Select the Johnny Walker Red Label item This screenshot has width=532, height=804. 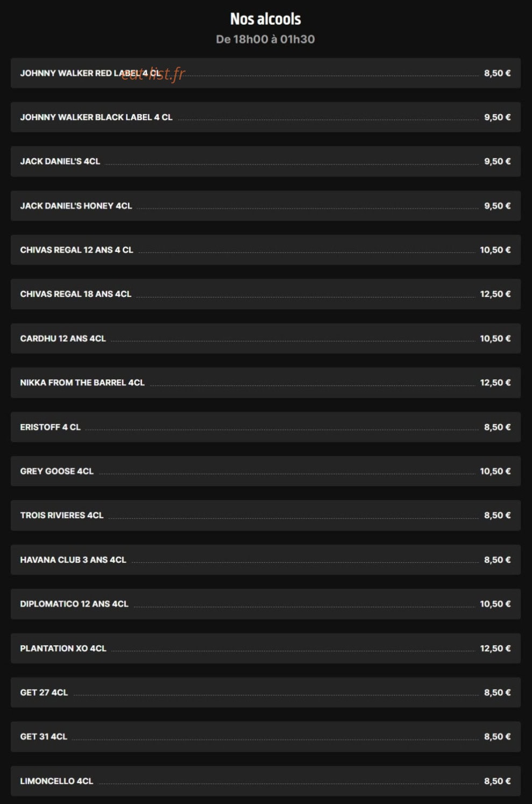pyautogui.click(x=265, y=73)
